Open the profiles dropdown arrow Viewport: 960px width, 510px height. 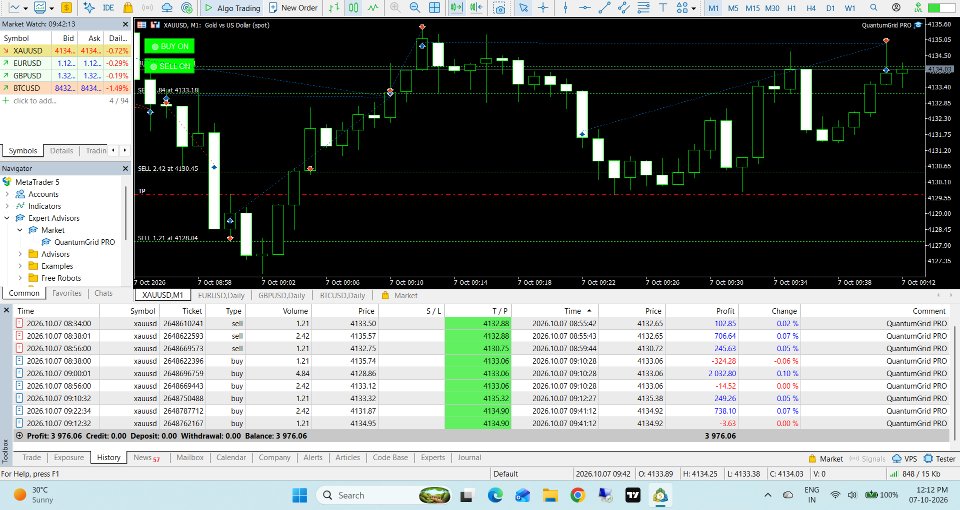point(52,9)
